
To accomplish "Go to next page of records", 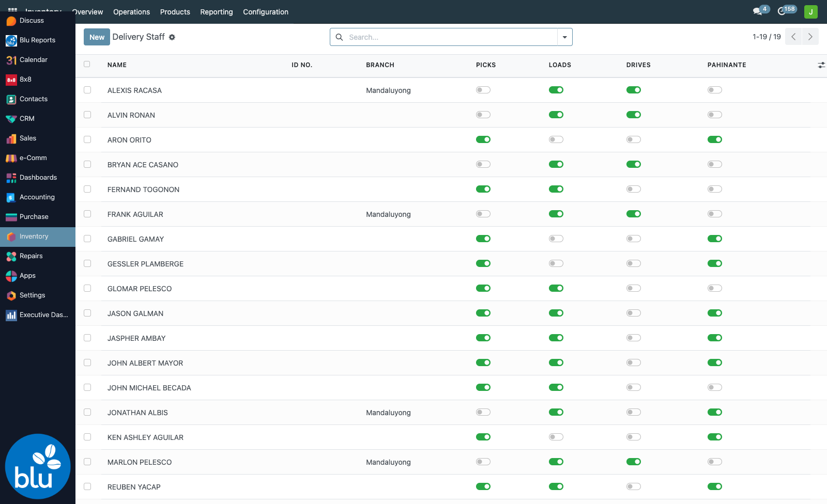I will 810,37.
